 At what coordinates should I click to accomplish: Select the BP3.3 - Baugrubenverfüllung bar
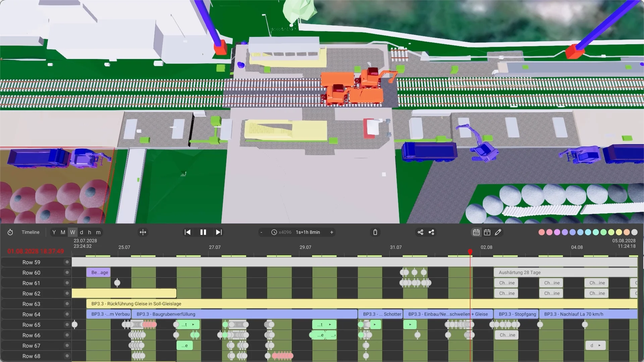[x=245, y=314]
